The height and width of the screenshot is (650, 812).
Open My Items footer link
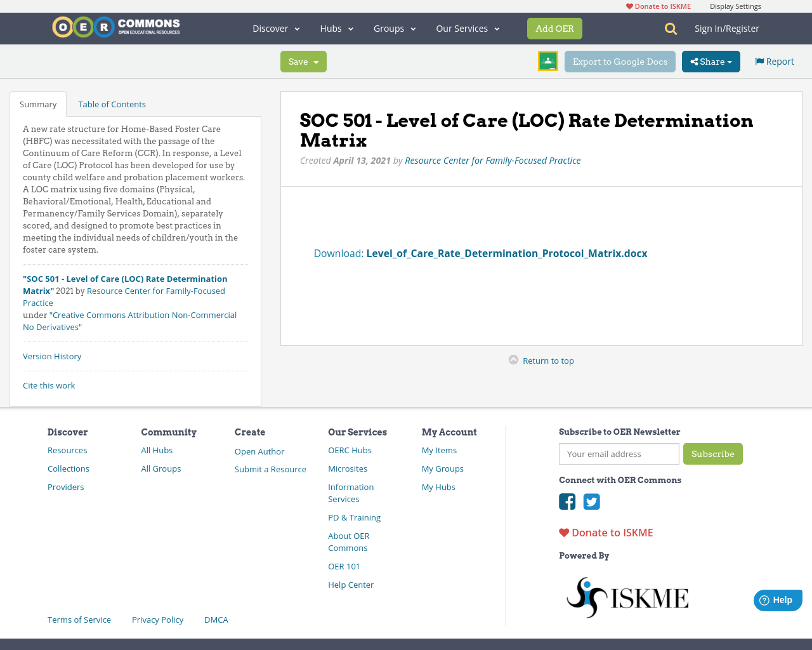[x=439, y=450]
